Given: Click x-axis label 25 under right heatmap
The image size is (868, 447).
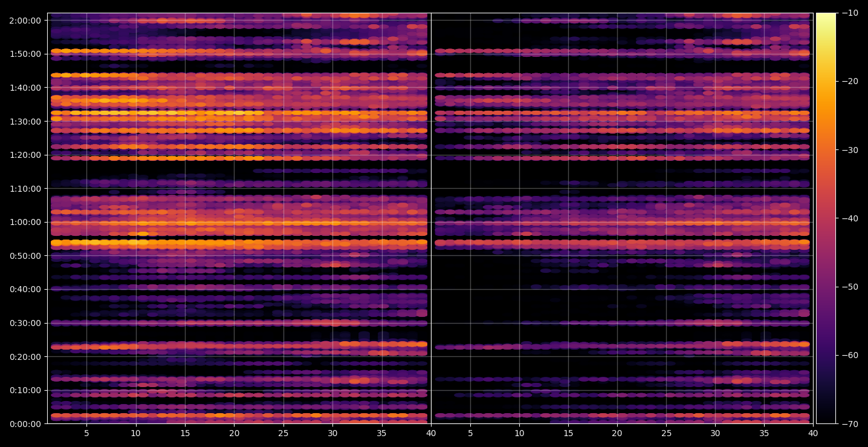Looking at the screenshot, I should 666,434.
